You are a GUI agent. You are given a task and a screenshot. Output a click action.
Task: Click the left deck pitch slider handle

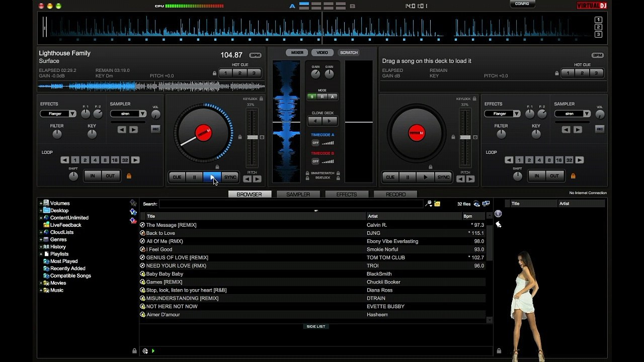coord(252,137)
